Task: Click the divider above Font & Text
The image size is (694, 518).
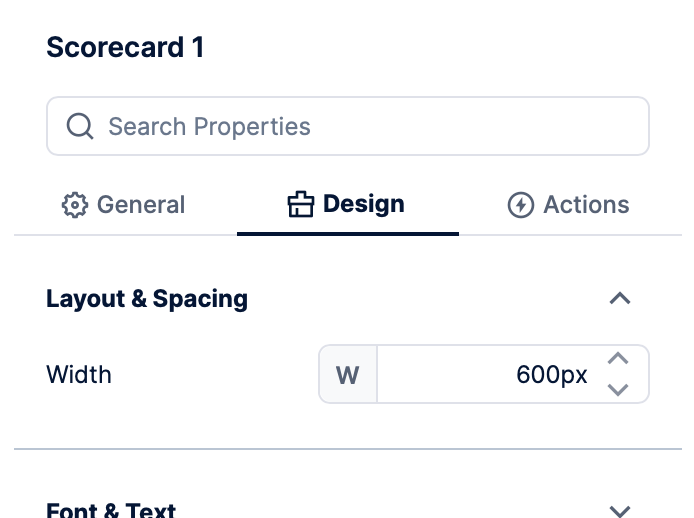Action: pyautogui.click(x=347, y=449)
